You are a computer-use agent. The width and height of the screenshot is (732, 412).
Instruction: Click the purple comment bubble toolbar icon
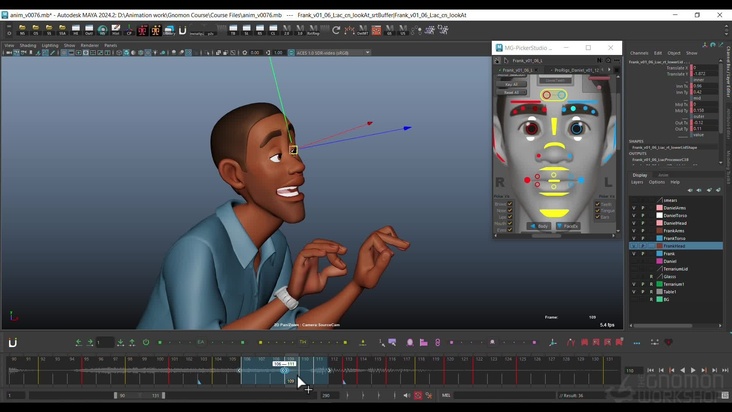tap(392, 342)
